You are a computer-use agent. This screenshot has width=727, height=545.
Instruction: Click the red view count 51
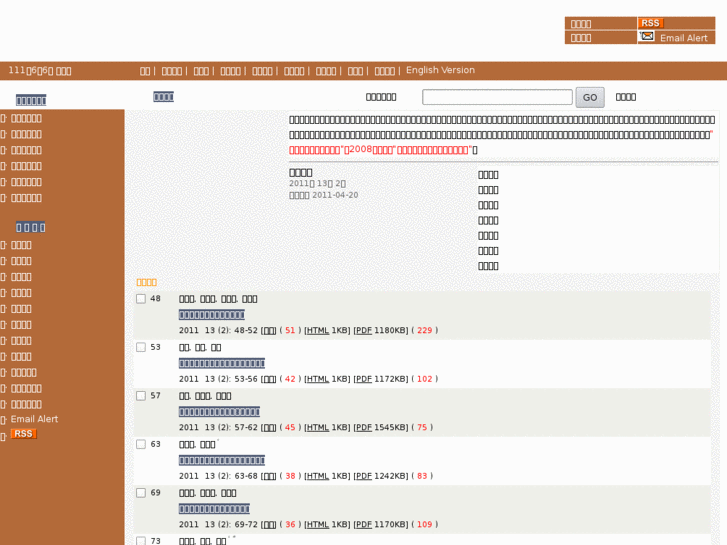290,330
